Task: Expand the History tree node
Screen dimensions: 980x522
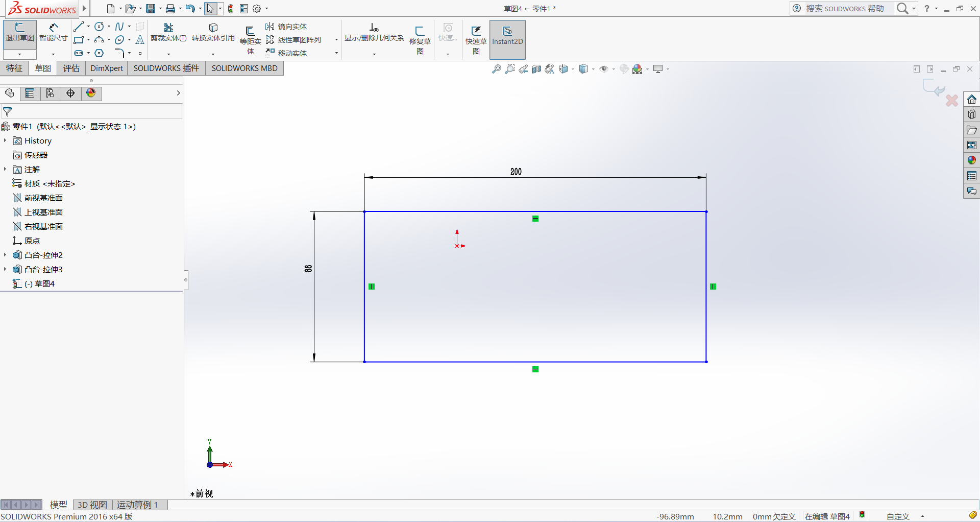Action: (x=5, y=140)
